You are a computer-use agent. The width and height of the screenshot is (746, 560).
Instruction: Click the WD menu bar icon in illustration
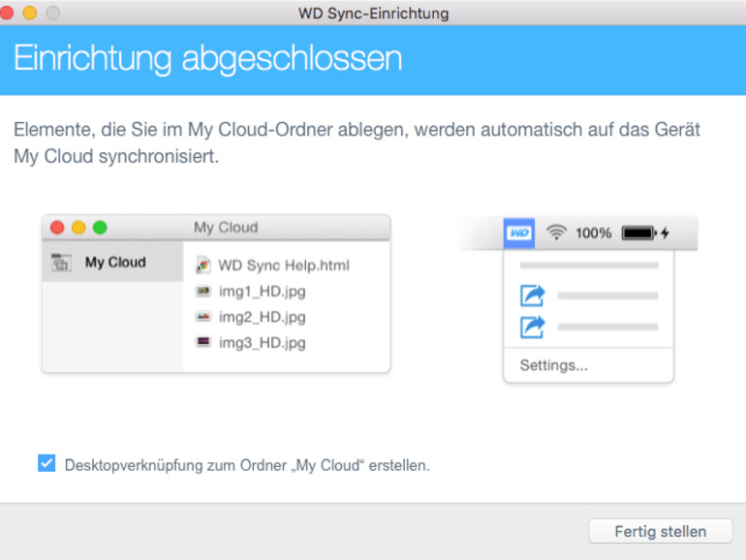(519, 233)
